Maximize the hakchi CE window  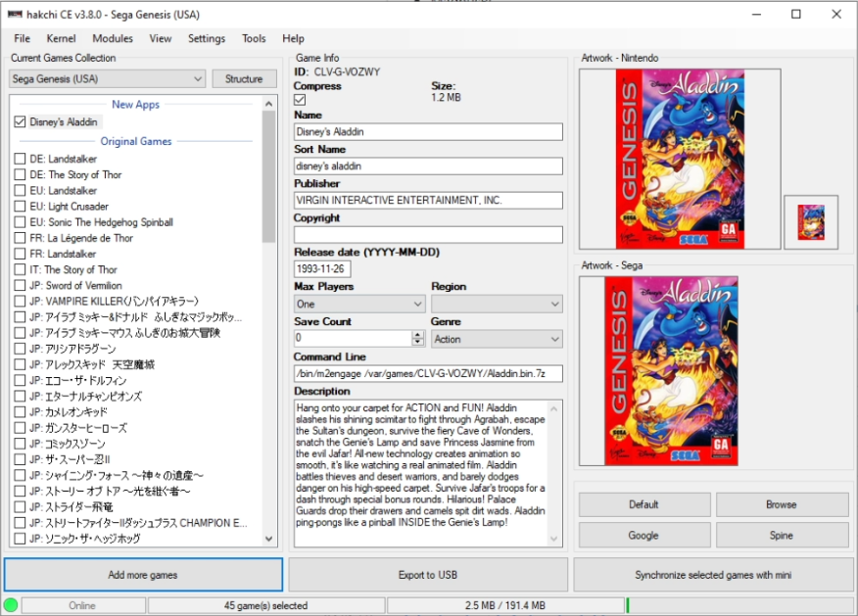click(796, 15)
